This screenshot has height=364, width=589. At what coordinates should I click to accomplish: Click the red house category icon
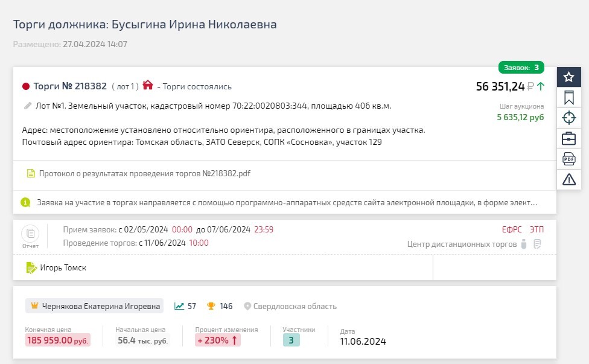point(148,85)
